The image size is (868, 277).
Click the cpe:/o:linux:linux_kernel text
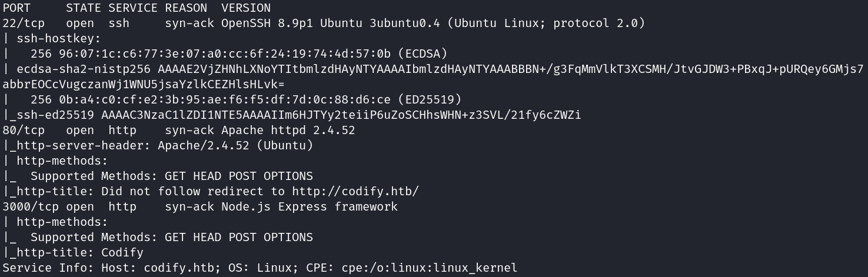(x=429, y=268)
